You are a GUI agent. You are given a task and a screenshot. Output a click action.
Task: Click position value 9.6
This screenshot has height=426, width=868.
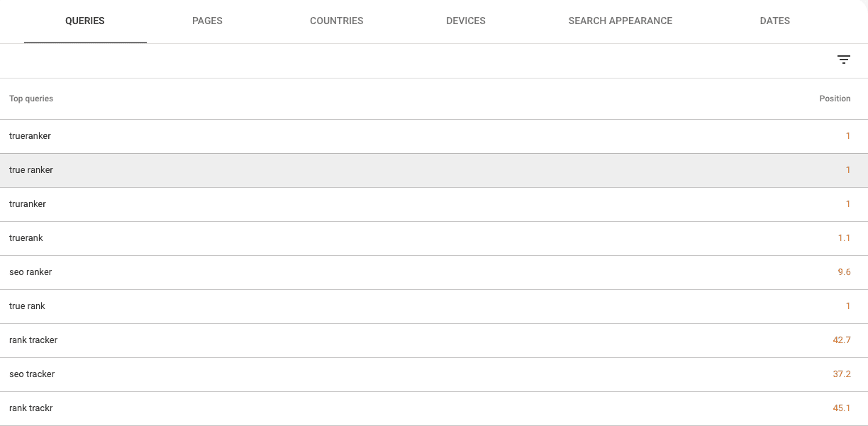point(844,272)
